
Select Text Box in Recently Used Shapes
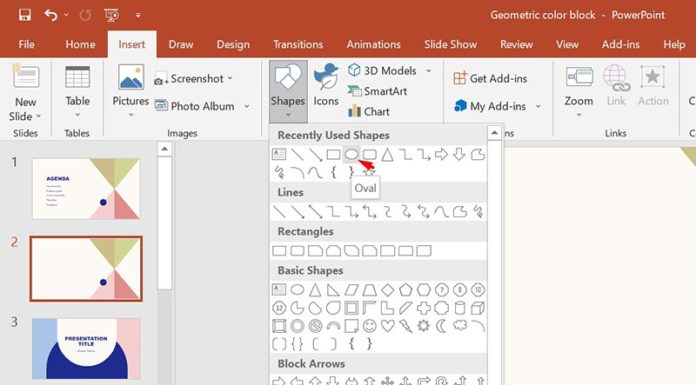(279, 155)
